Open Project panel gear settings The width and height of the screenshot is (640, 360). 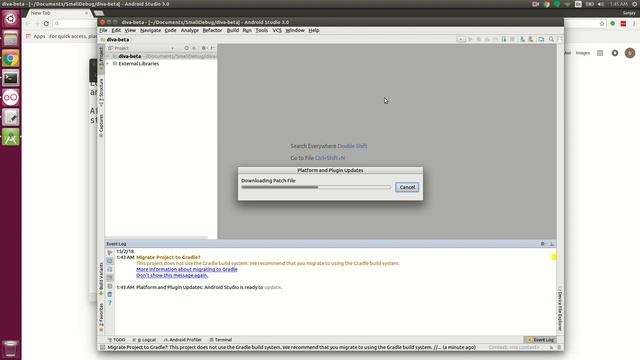coord(204,48)
